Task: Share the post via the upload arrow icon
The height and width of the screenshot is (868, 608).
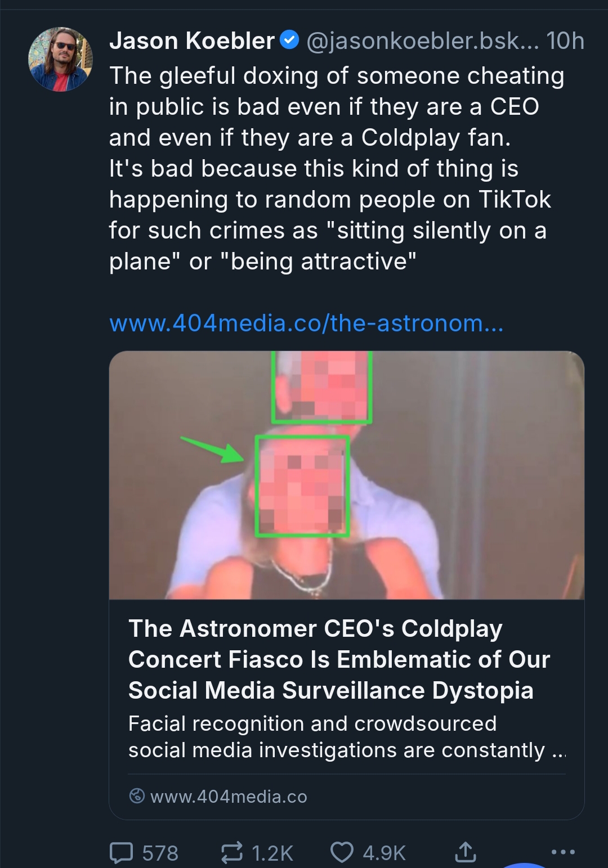Action: pos(465,852)
